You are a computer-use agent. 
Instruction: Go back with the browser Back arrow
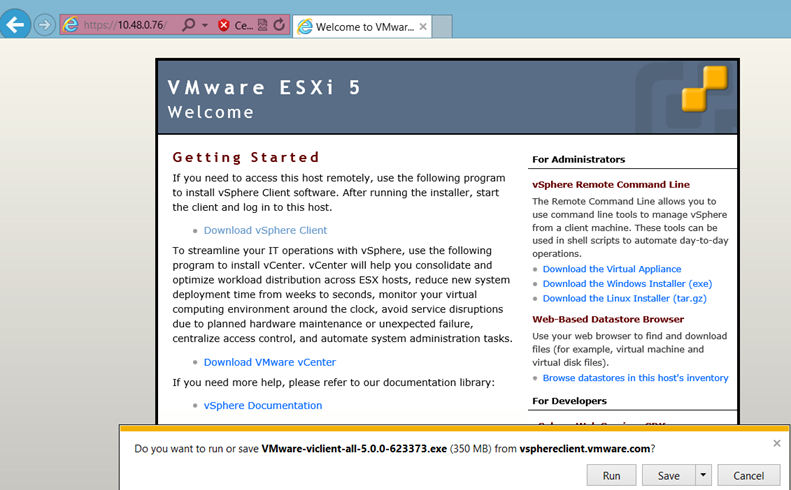[x=15, y=24]
